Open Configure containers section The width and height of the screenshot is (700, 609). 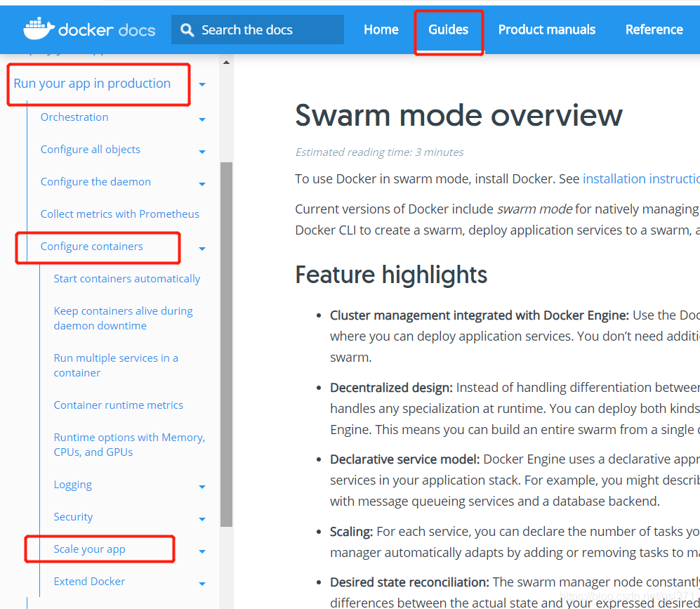click(x=91, y=247)
